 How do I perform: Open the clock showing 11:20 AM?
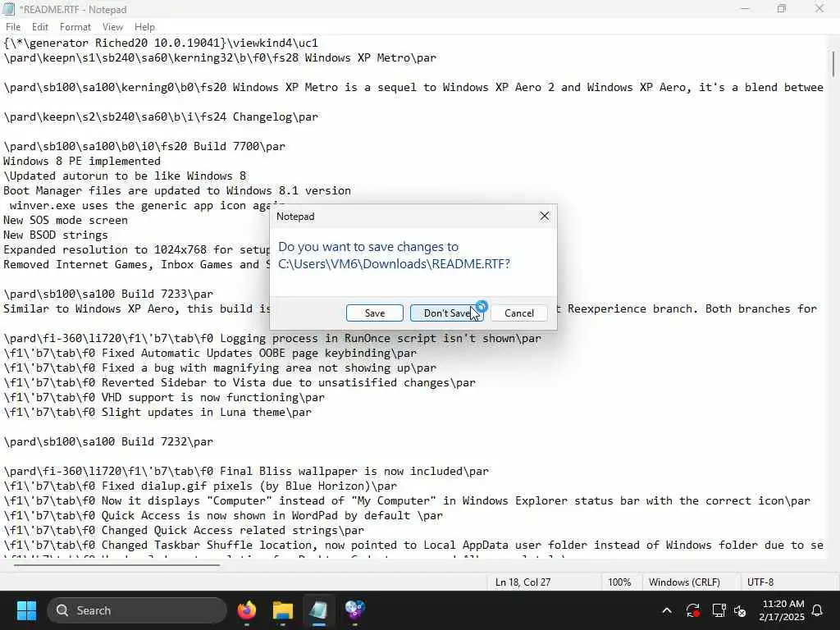[x=782, y=610]
